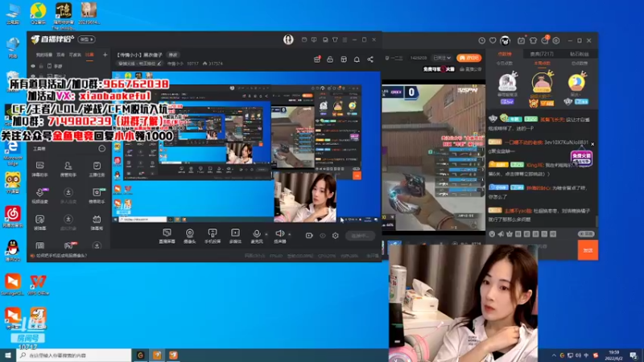The height and width of the screenshot is (362, 644).
Task: Click the horn icon in chat toolbar
Action: pyautogui.click(x=501, y=234)
